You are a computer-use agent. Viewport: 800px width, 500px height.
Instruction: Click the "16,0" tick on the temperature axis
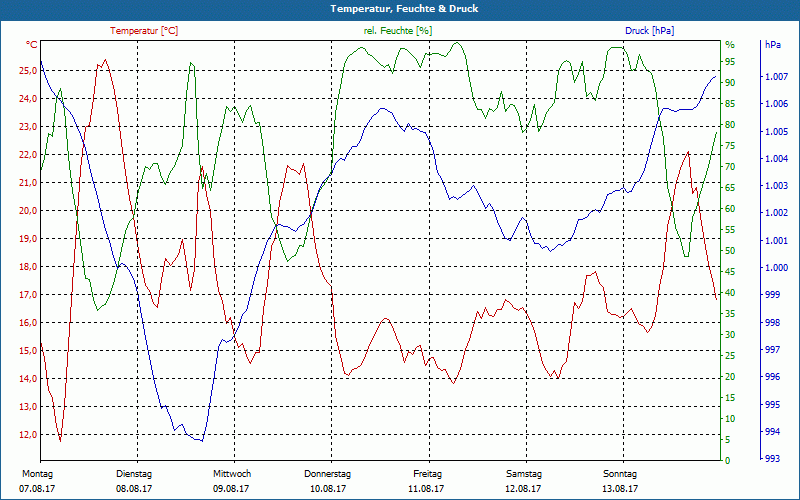[28, 323]
